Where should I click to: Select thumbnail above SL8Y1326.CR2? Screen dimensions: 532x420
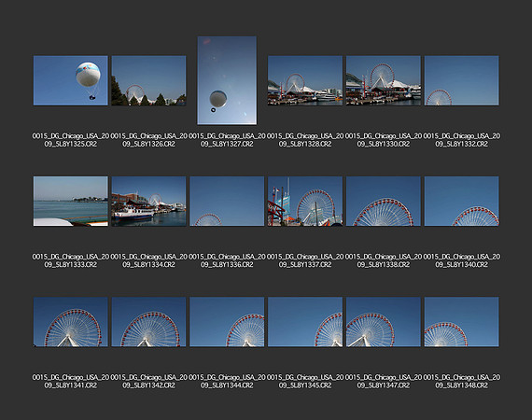tap(148, 80)
